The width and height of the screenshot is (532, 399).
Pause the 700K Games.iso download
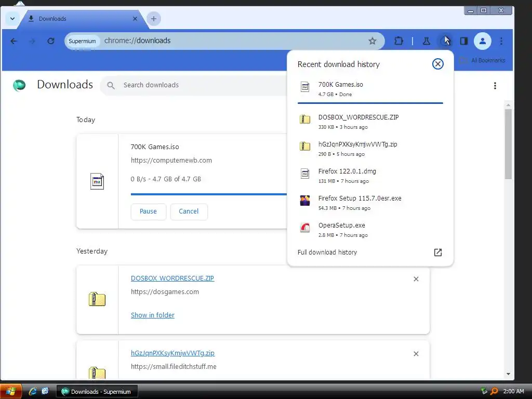(148, 211)
